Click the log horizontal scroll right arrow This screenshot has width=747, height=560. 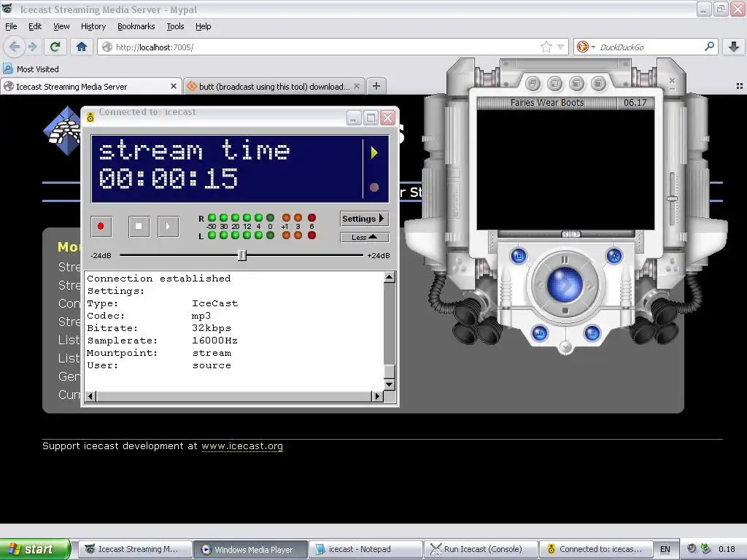[377, 396]
